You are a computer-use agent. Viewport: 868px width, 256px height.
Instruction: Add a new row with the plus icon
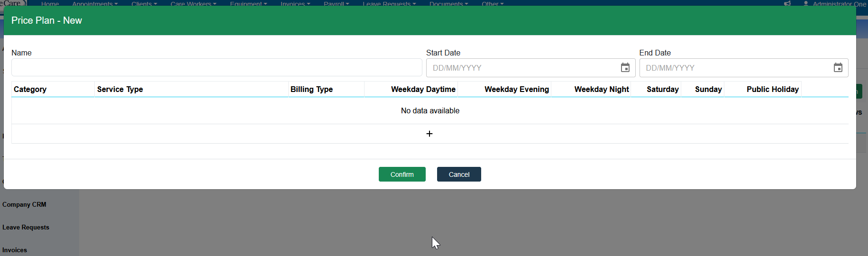click(x=429, y=134)
